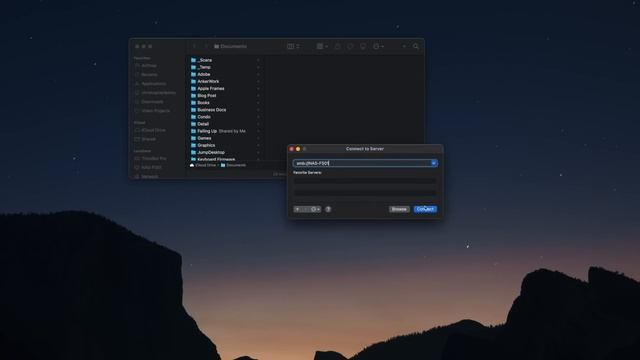Image resolution: width=640 pixels, height=360 pixels.
Task: Click the Browse button in the server dialog
Action: (399, 209)
